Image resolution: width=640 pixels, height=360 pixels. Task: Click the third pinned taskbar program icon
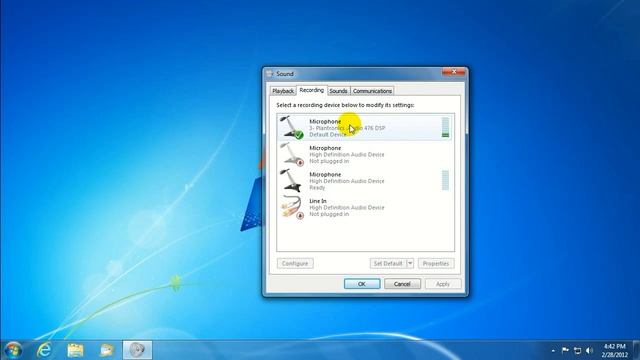tap(106, 350)
